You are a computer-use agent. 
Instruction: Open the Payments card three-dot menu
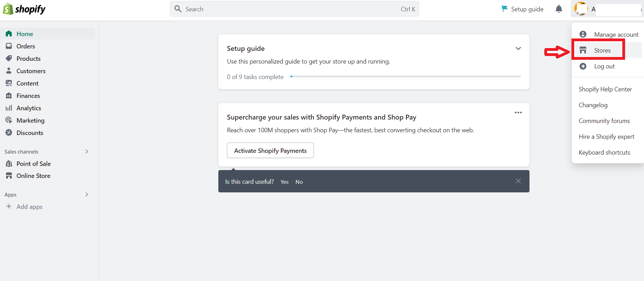[518, 113]
